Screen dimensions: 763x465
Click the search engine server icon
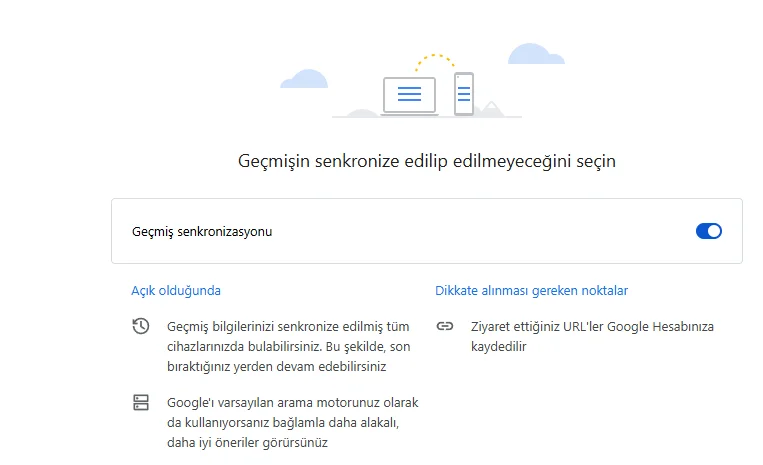click(x=141, y=402)
